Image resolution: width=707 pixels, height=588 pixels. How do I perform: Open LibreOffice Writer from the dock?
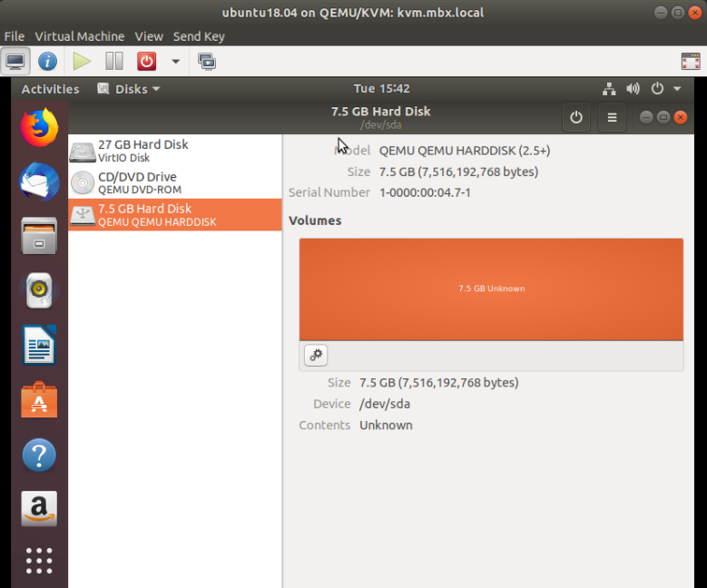39,345
